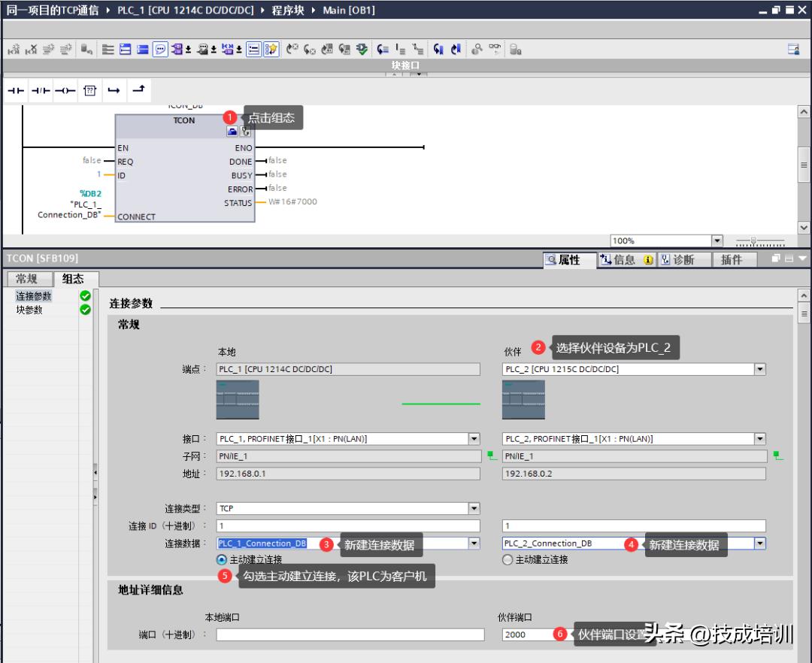
Task: Open the 100% zoom level dropdown
Action: pos(717,241)
